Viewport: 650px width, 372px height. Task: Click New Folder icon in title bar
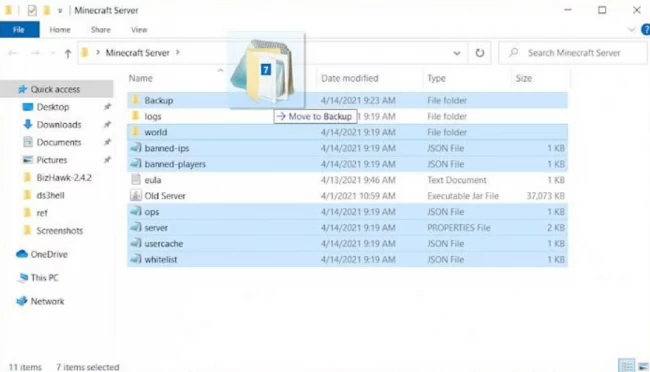[47, 10]
